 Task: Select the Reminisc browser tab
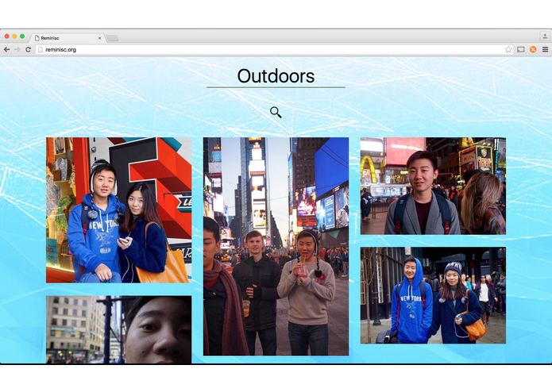pos(68,38)
